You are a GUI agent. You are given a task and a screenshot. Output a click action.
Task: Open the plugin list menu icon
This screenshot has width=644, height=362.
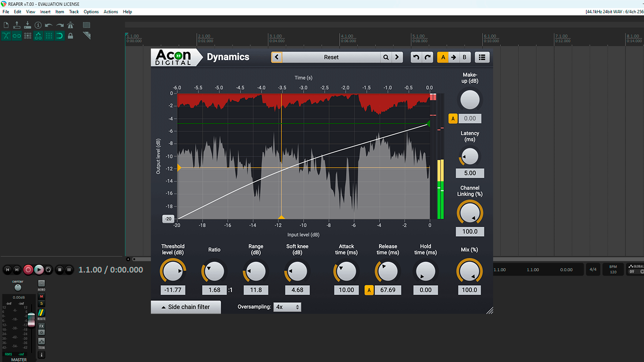(482, 57)
